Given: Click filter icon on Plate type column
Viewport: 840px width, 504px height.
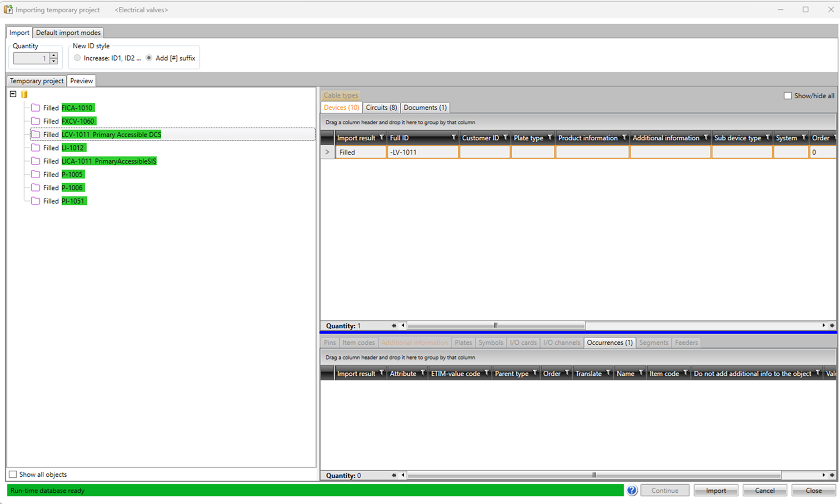Looking at the screenshot, I should point(549,138).
